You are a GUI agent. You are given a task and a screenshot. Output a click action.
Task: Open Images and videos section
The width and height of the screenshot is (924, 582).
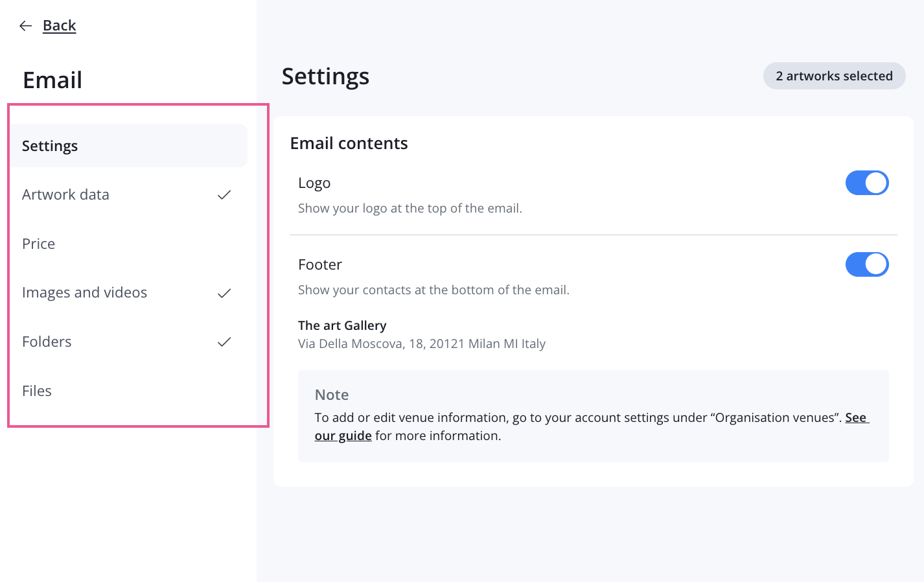click(128, 293)
